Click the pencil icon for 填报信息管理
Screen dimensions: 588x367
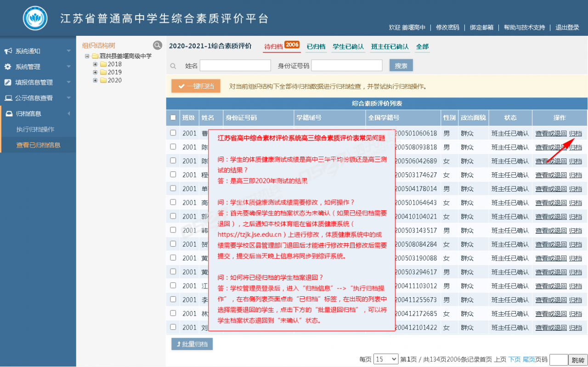tap(8, 82)
